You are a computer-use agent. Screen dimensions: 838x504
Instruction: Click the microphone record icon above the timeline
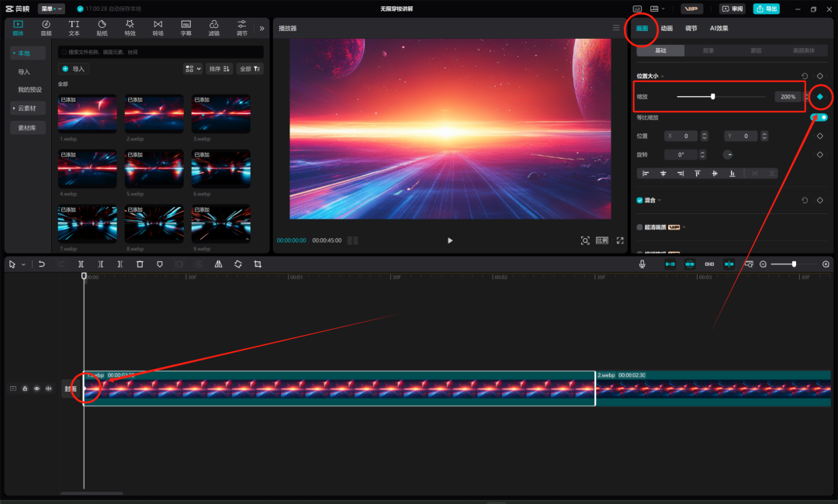click(642, 264)
